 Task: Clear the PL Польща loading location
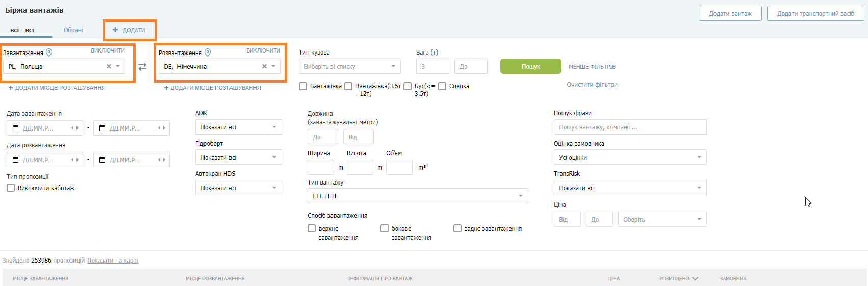pos(109,66)
